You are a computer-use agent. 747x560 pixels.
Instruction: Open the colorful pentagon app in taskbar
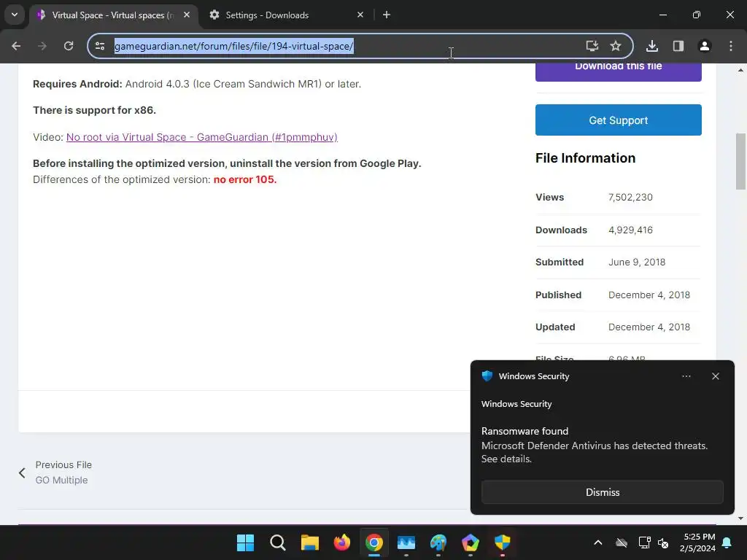[x=471, y=542]
